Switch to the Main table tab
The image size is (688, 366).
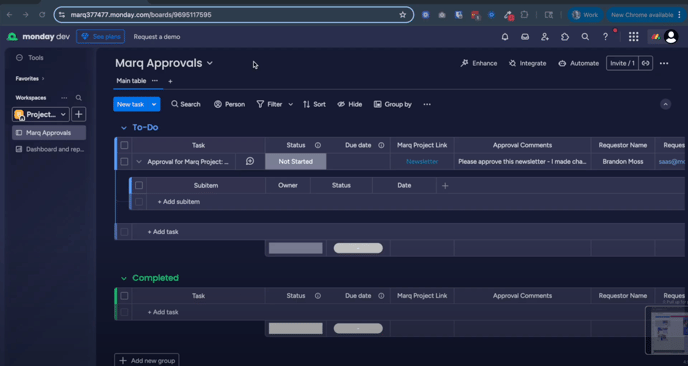tap(131, 81)
